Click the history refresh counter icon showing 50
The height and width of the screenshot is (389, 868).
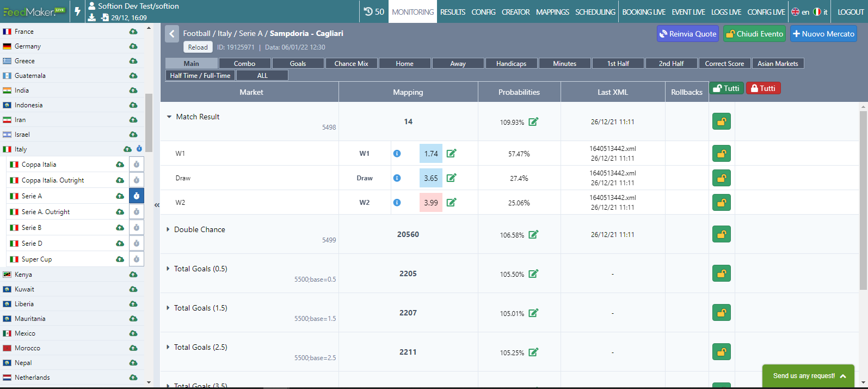pyautogui.click(x=374, y=11)
